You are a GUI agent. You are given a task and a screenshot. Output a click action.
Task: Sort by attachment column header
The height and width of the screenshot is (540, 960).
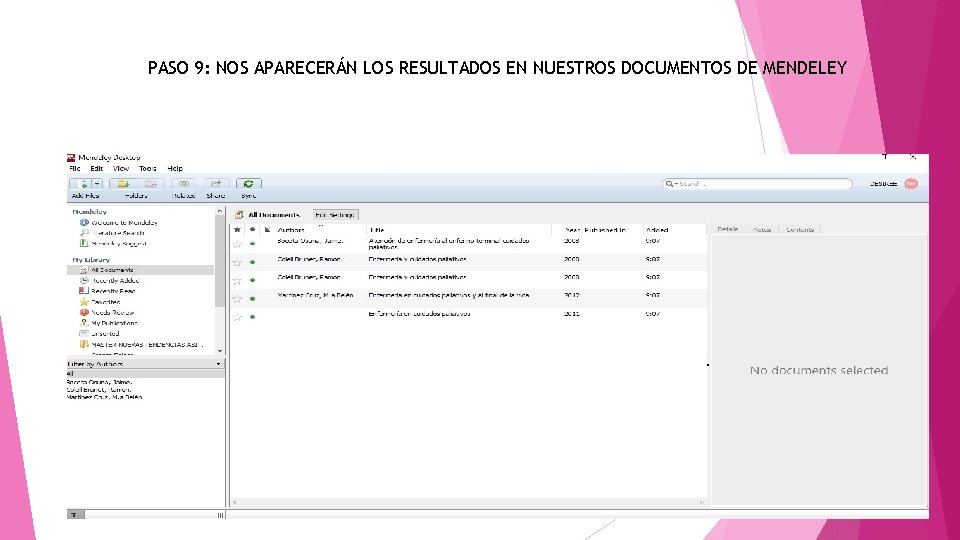268,230
